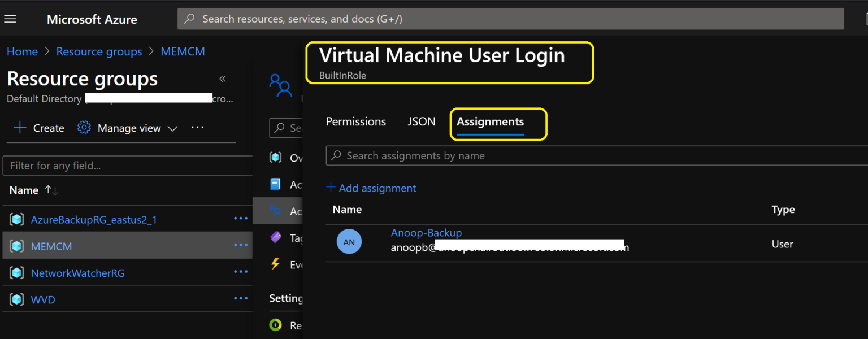Create a new resource group
Screen dimensions: 868x339
point(39,128)
